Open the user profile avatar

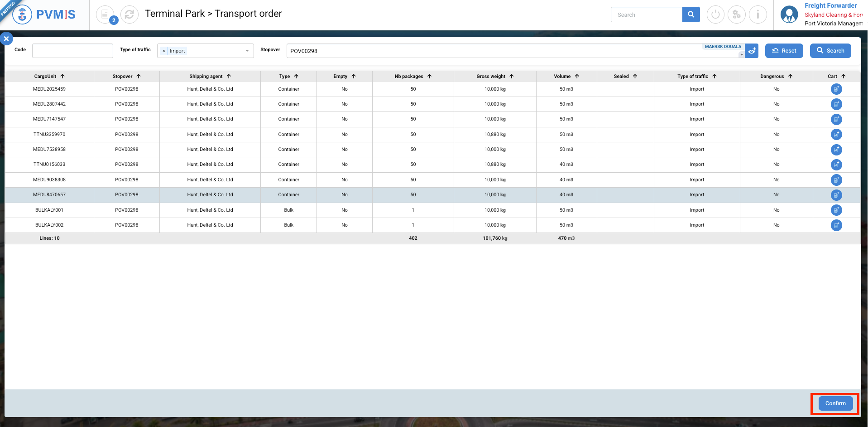(789, 15)
